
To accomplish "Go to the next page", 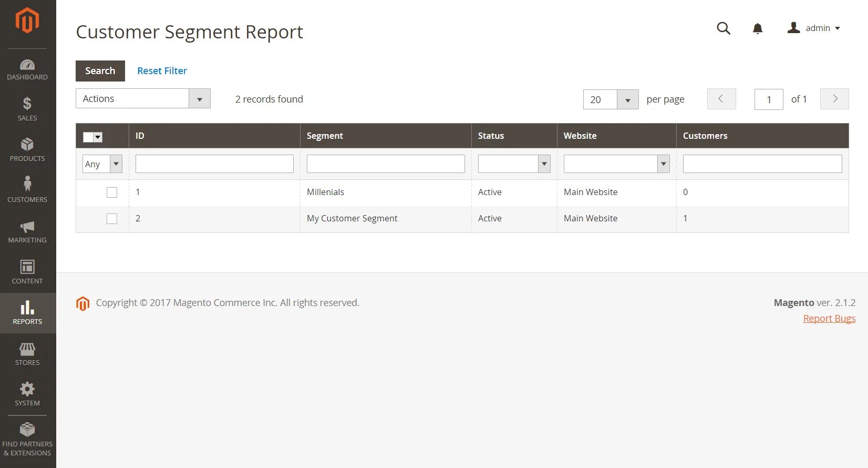I will (x=834, y=99).
